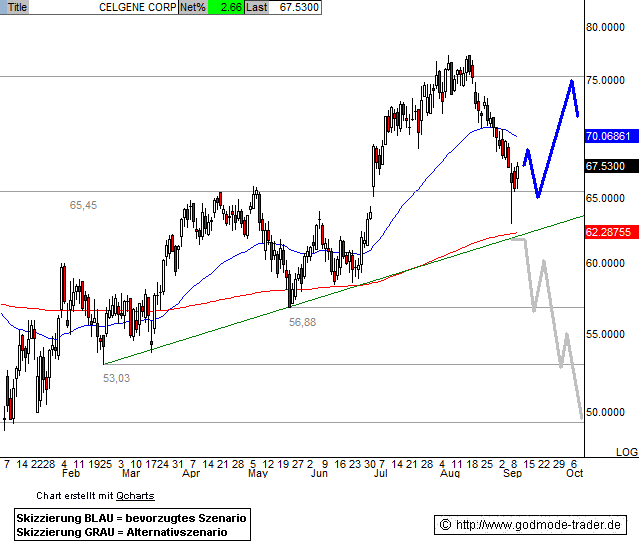639x554 pixels.
Task: Click the black 67.5300 current price tag
Action: [x=606, y=166]
